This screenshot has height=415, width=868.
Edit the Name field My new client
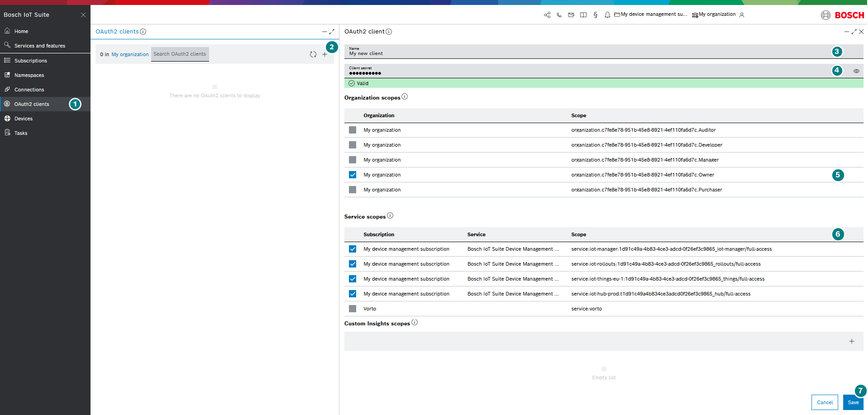[x=604, y=52]
